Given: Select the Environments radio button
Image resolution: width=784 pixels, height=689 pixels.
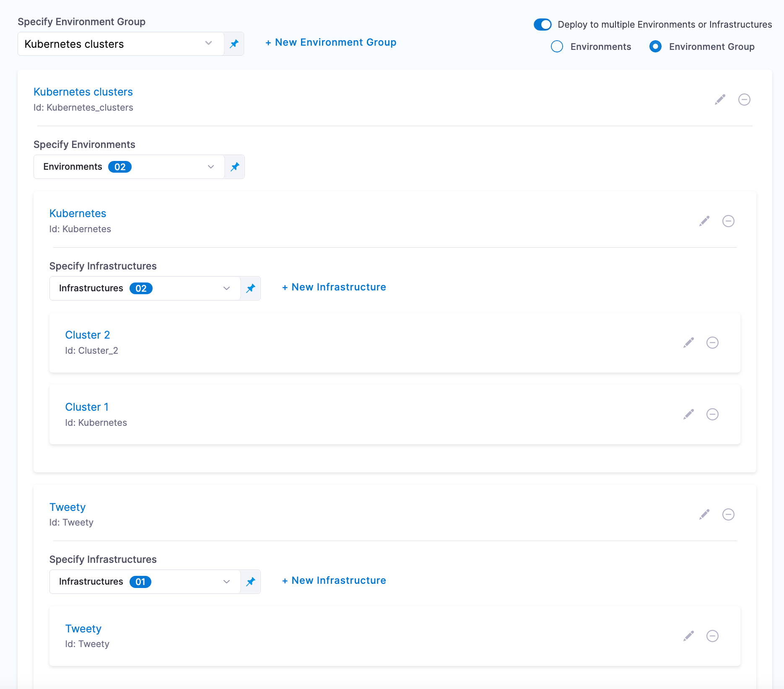Looking at the screenshot, I should [557, 47].
